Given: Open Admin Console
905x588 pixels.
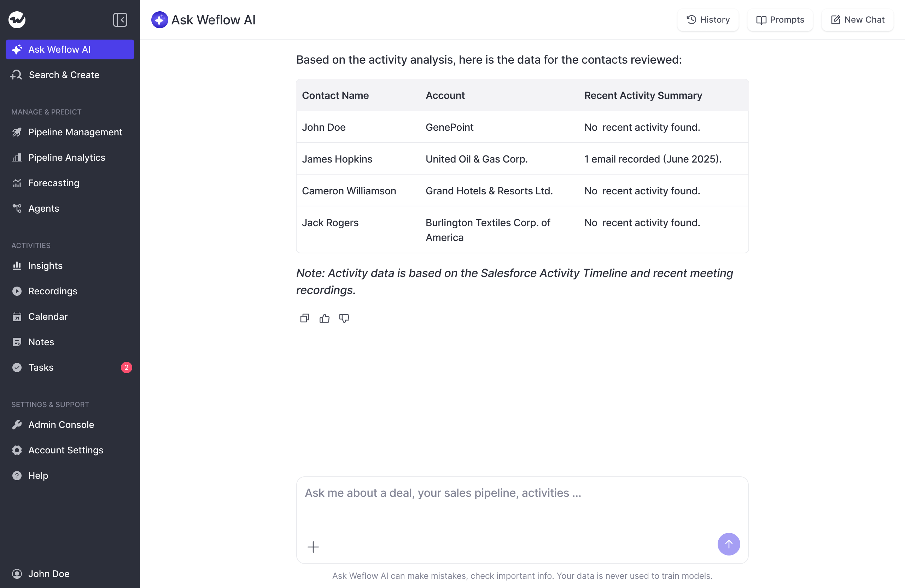Looking at the screenshot, I should 70,424.
